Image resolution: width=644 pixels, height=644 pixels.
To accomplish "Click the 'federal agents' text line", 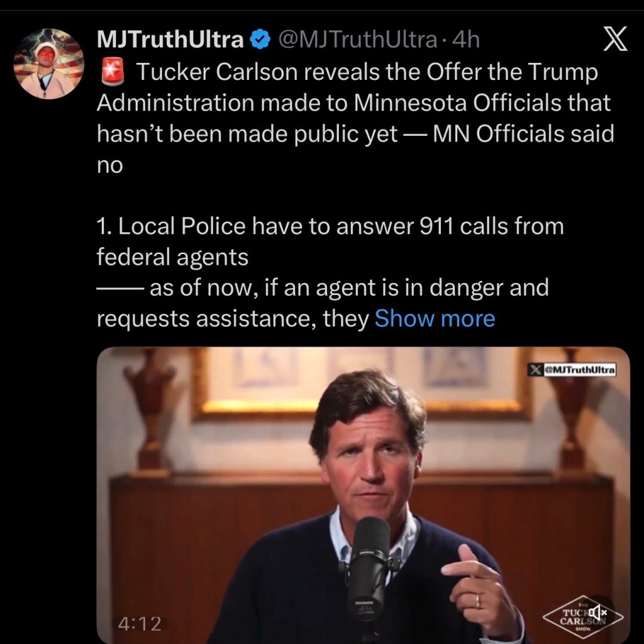I will click(172, 257).
